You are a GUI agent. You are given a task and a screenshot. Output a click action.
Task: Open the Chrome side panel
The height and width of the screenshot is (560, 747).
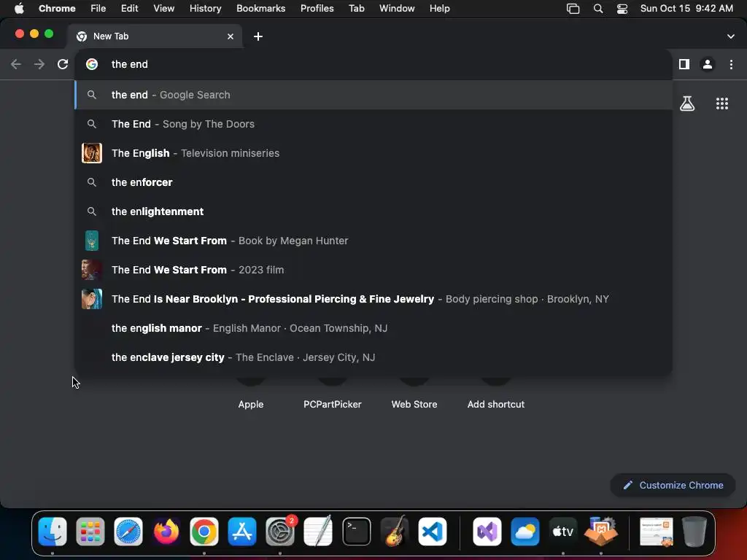point(684,64)
